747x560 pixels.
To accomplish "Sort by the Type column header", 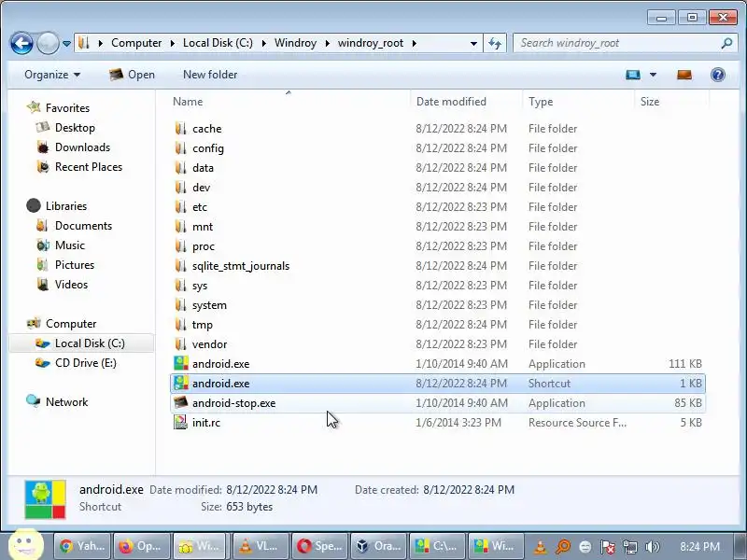I will [x=541, y=102].
